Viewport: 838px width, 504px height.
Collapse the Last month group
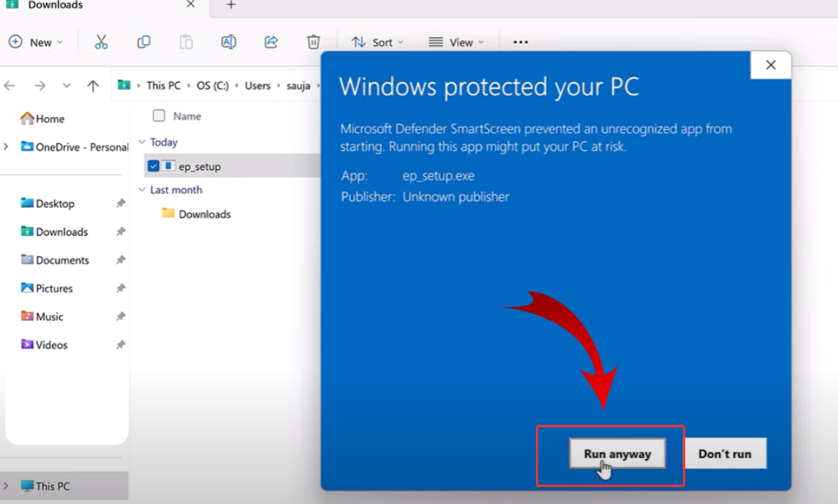click(142, 190)
